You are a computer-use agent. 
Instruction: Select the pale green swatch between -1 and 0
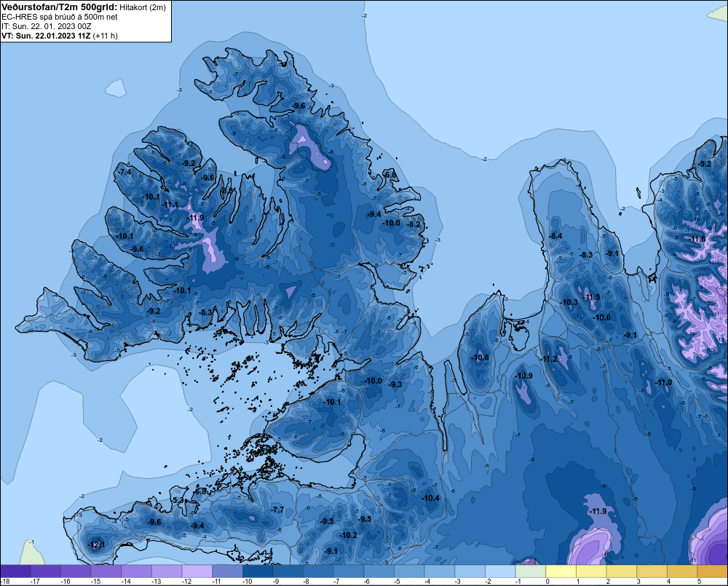(530, 571)
